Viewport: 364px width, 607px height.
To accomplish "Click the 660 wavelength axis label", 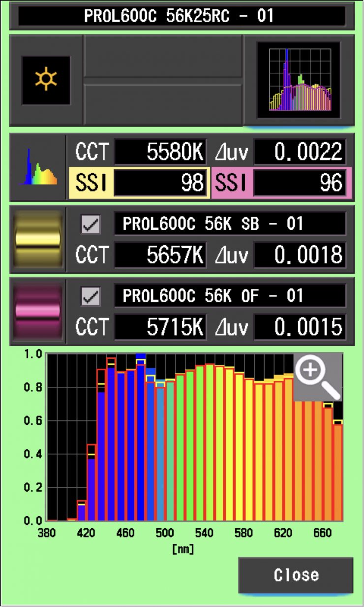I will coord(322,534).
